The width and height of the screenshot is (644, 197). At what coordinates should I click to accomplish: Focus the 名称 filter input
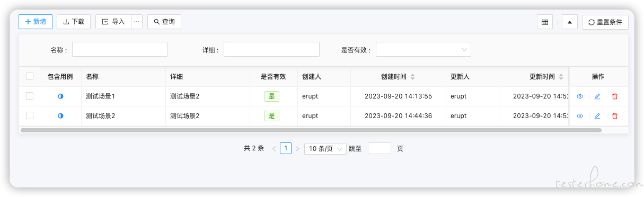pos(120,50)
